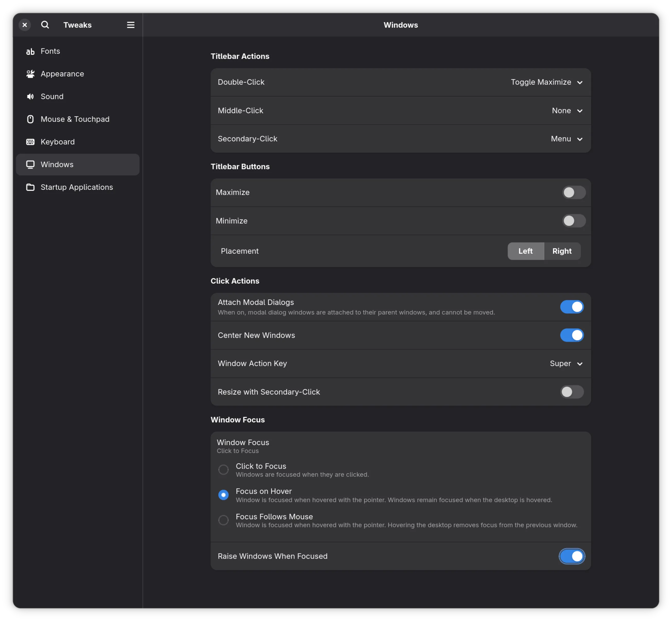Choose Focus Follows Mouse radio option

[x=223, y=520]
